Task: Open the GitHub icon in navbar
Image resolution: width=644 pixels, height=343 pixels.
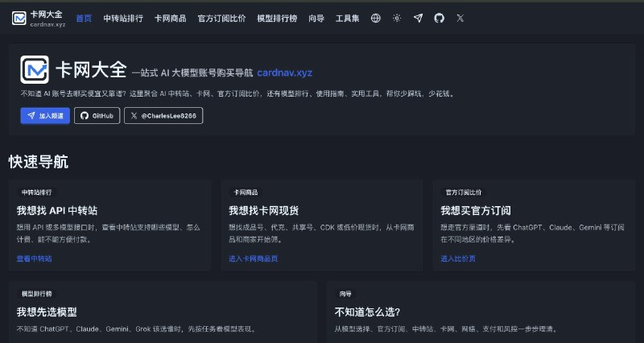Action: click(x=439, y=18)
